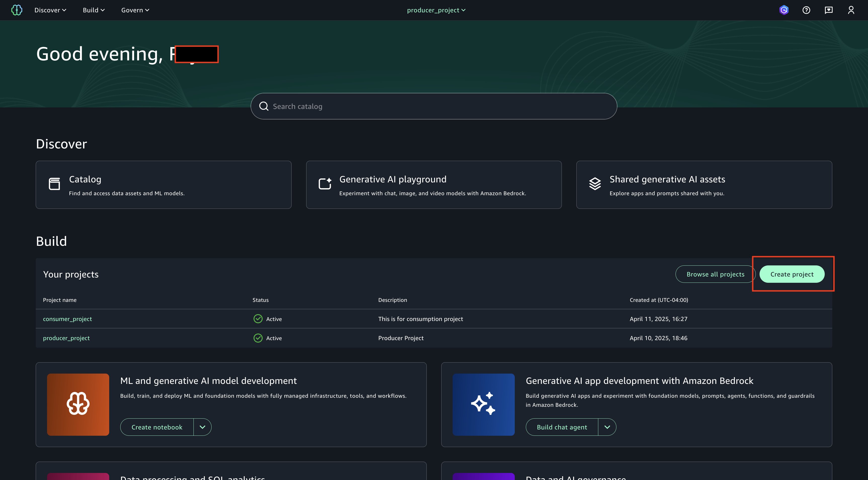
Task: Click the Catalog card icon
Action: click(x=54, y=184)
